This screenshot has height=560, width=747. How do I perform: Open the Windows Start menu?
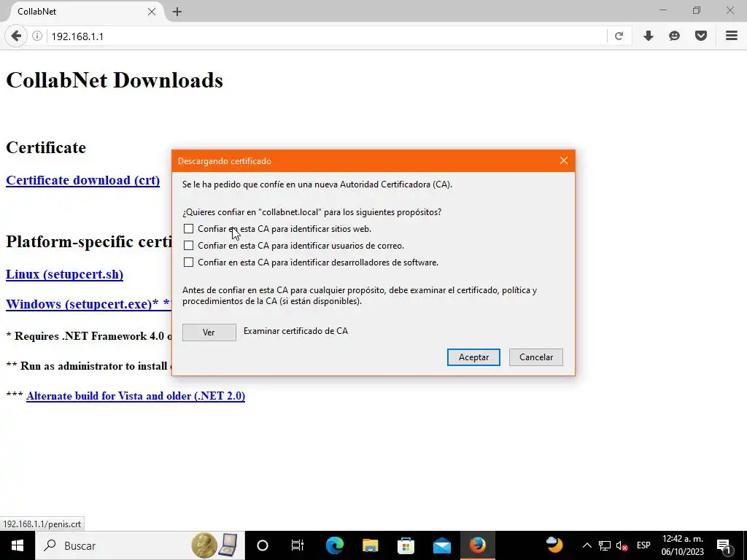coord(18,545)
